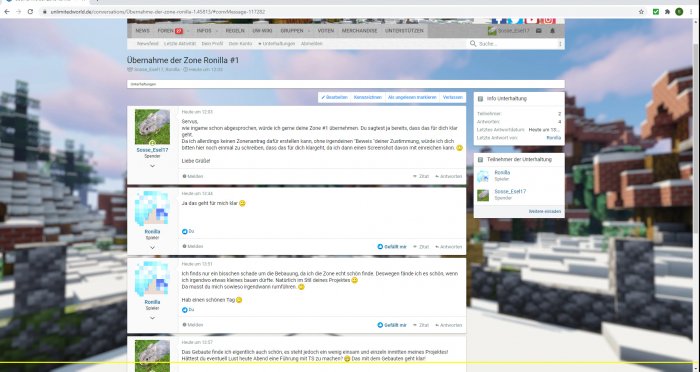Open the MERCHANDISE menu item
The width and height of the screenshot is (700, 372).
[359, 31]
